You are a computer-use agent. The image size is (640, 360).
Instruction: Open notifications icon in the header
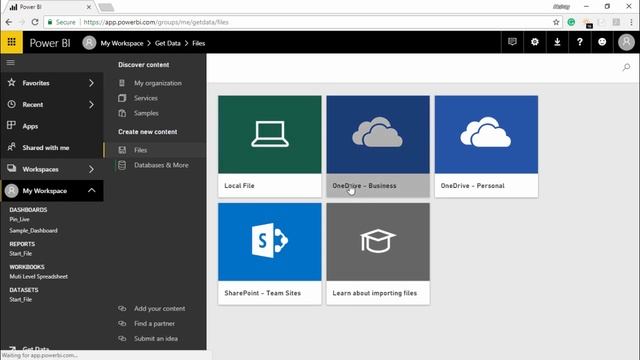(x=512, y=42)
